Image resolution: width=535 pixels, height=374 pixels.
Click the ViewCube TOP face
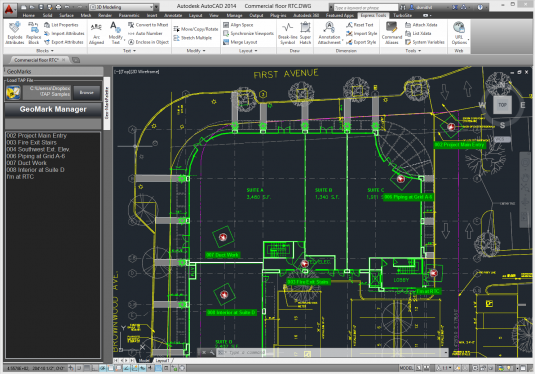click(x=502, y=105)
